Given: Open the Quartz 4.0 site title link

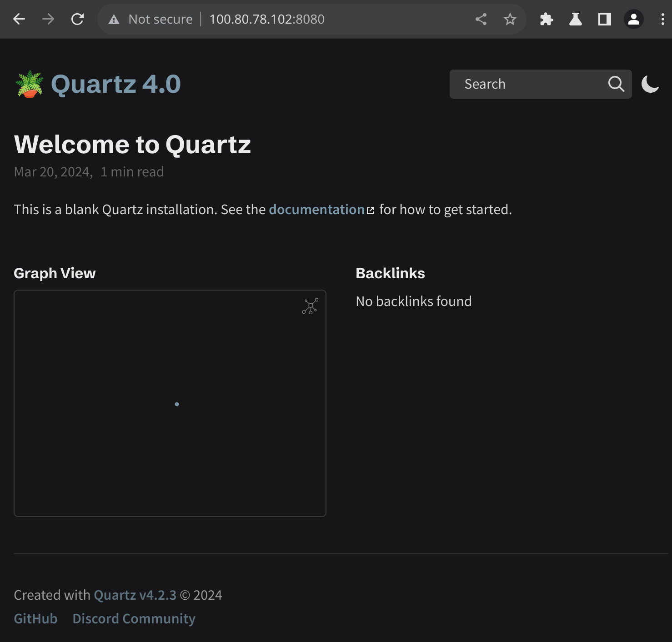Looking at the screenshot, I should (116, 84).
